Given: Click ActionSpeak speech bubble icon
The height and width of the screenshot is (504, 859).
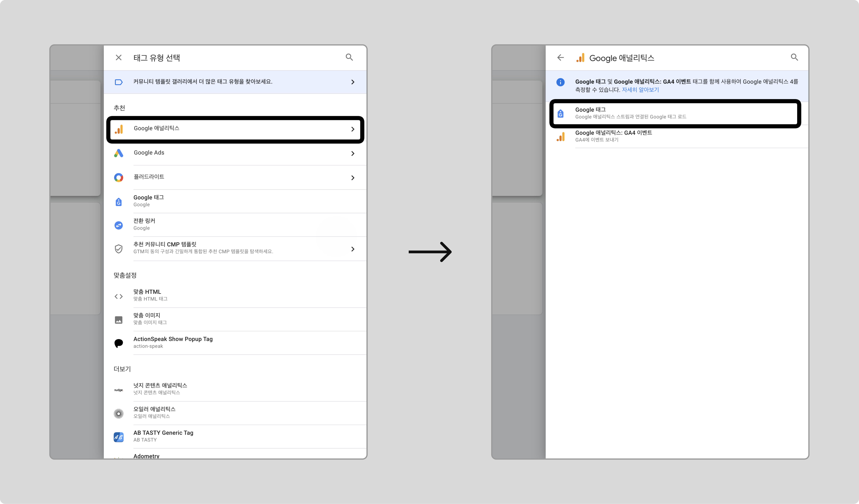Looking at the screenshot, I should pos(119,343).
